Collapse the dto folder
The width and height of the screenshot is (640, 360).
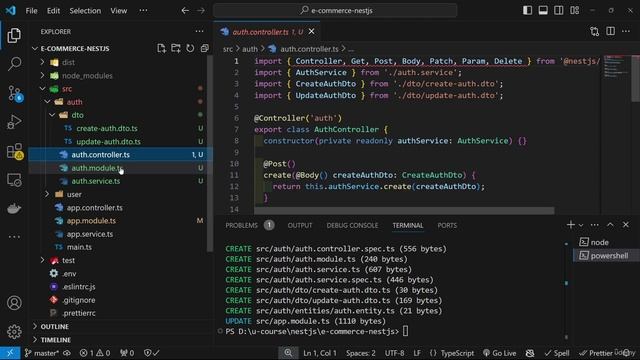[x=52, y=115]
